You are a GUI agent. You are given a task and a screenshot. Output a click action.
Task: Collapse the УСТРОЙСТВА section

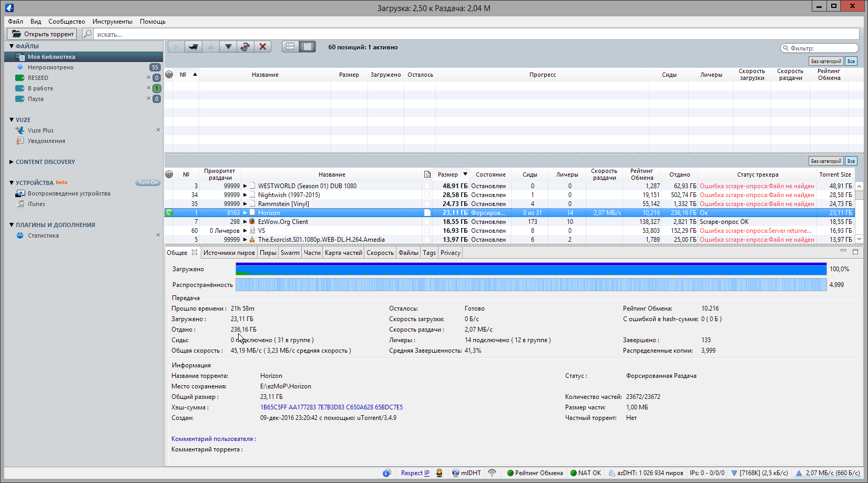coord(12,183)
